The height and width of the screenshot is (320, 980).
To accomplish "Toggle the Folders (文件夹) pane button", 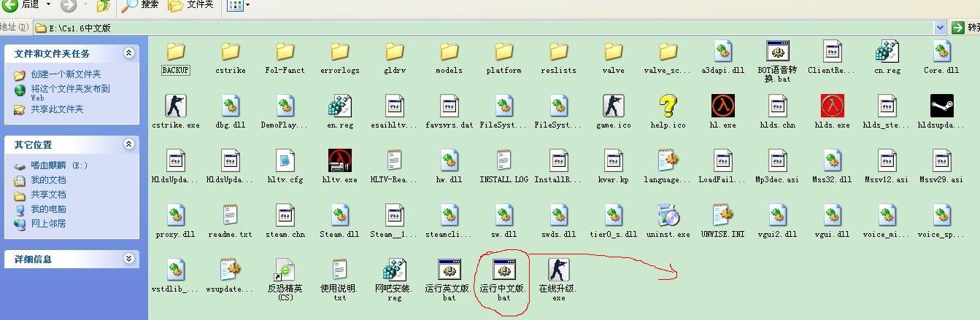I will pos(191,5).
